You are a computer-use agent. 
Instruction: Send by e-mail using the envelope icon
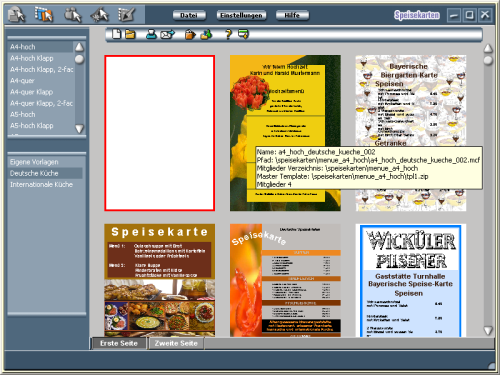pyautogui.click(x=167, y=34)
